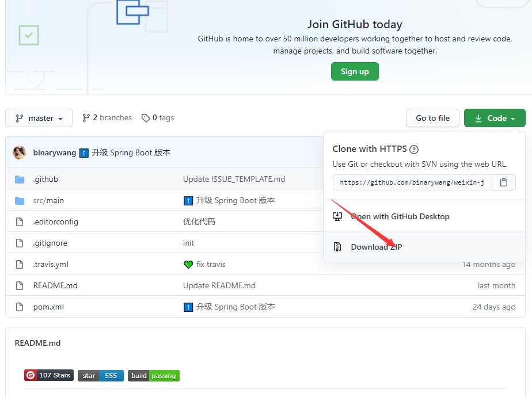Open commit 'Update README.md'
The width and height of the screenshot is (532, 397).
click(x=219, y=285)
